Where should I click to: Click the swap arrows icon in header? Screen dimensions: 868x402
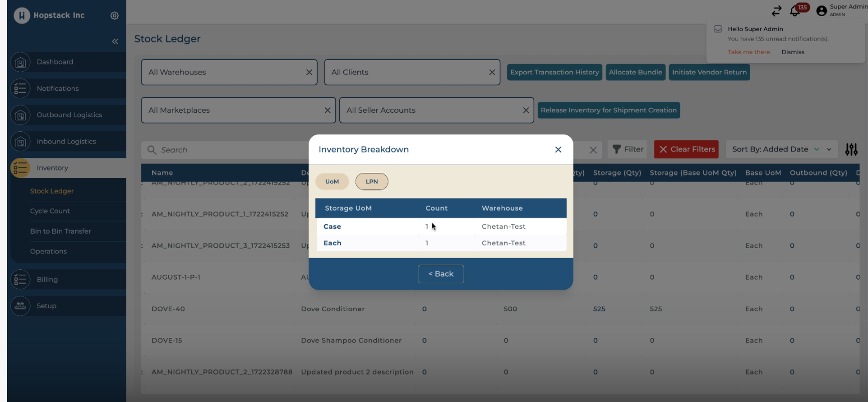point(776,11)
